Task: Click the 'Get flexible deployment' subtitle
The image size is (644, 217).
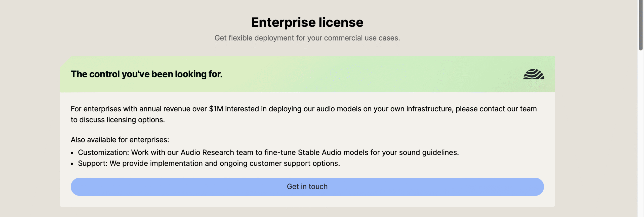Action: point(307,38)
